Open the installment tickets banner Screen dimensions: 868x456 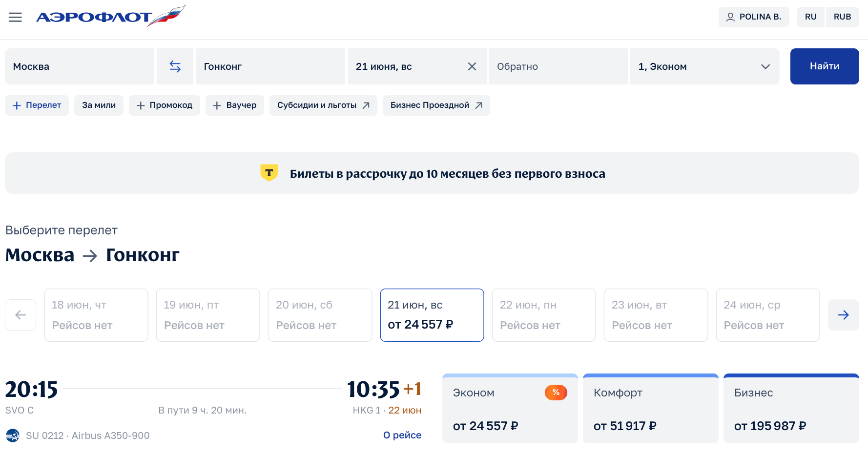(x=432, y=173)
